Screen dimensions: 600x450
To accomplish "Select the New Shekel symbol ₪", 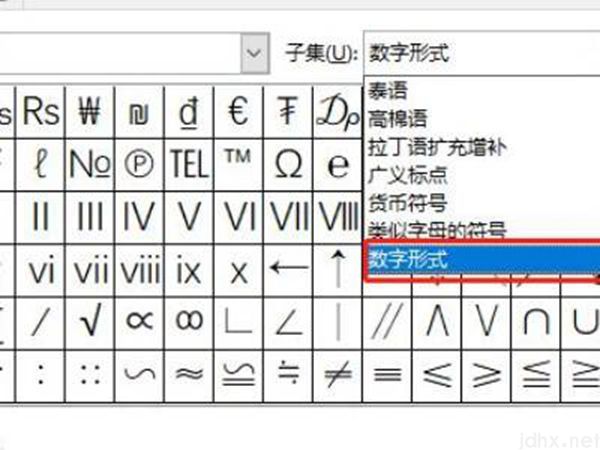I will point(139,112).
